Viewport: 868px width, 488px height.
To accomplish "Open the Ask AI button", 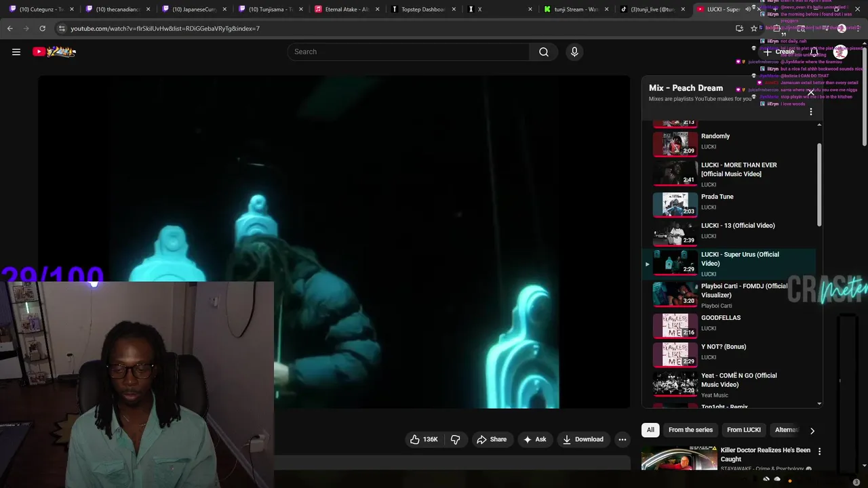I will (534, 439).
